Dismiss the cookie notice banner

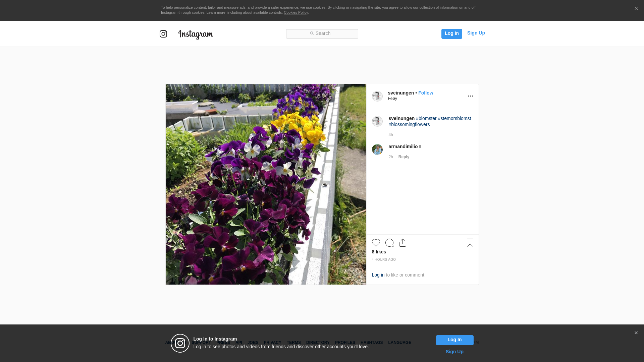tap(636, 9)
